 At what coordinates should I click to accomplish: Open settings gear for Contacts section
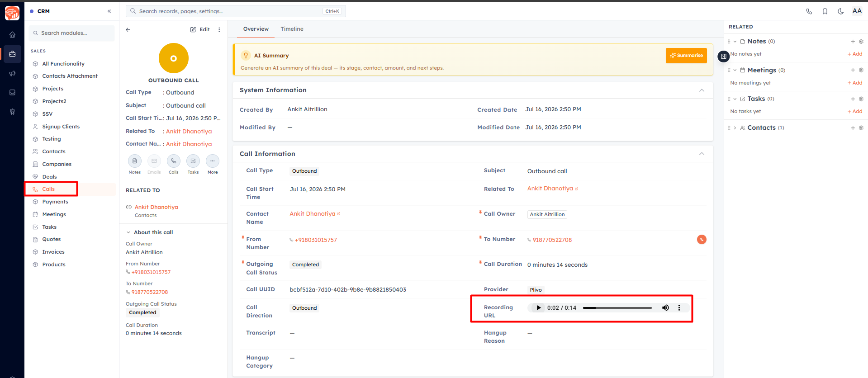click(861, 128)
